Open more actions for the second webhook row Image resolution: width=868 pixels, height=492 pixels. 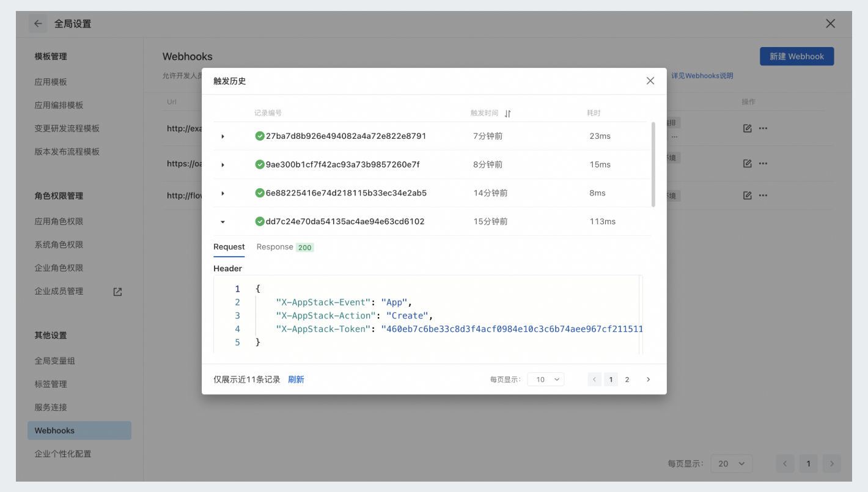coord(763,164)
